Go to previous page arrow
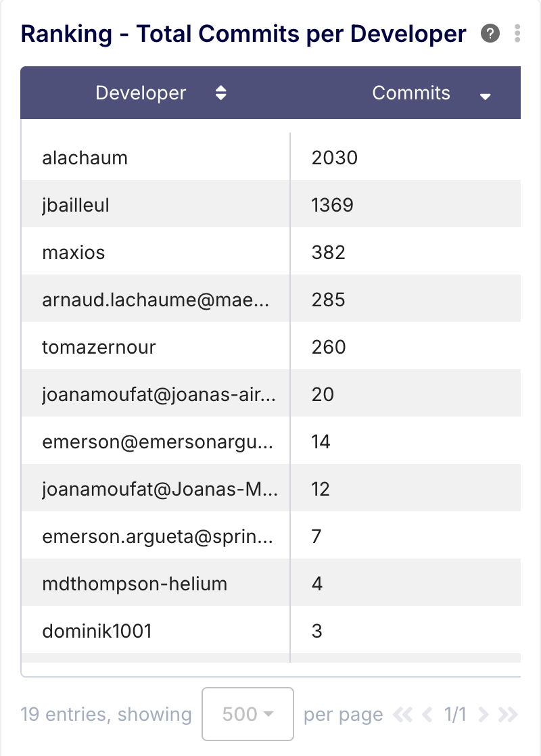 (427, 714)
